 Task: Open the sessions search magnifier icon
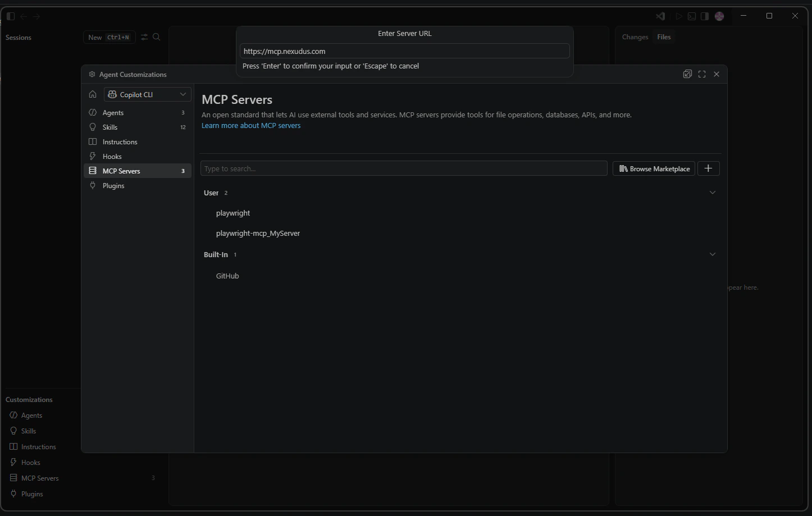157,37
